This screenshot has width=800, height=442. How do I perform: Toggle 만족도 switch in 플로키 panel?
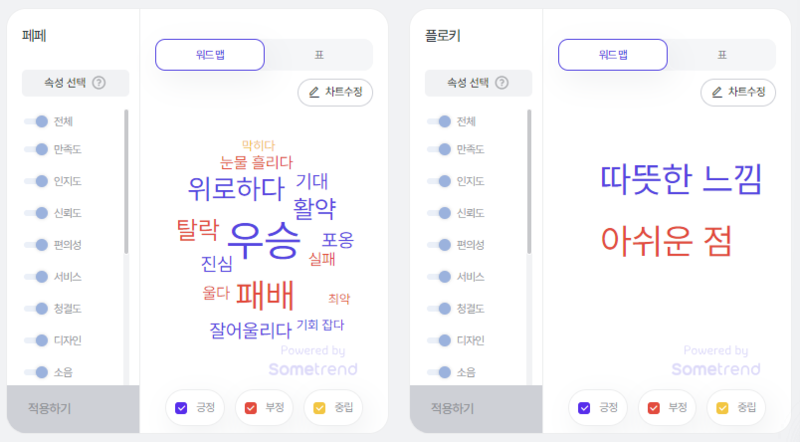[x=439, y=150]
